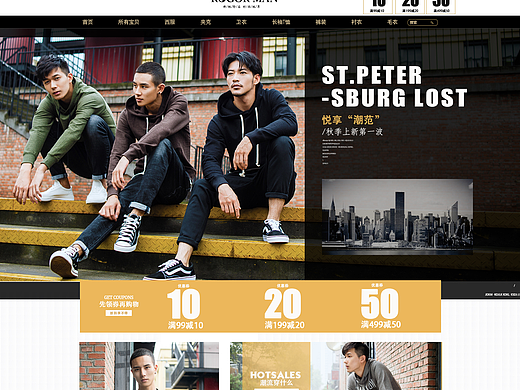The image size is (520, 390).
Task: Open the 所有宝贝 all-products menu item
Action: coord(128,22)
